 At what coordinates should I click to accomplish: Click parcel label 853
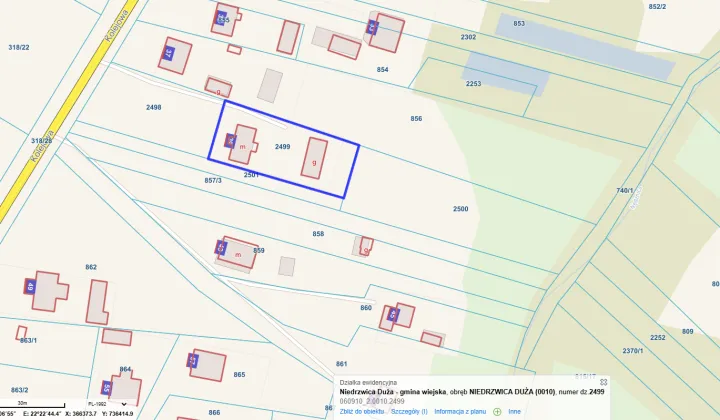519,23
